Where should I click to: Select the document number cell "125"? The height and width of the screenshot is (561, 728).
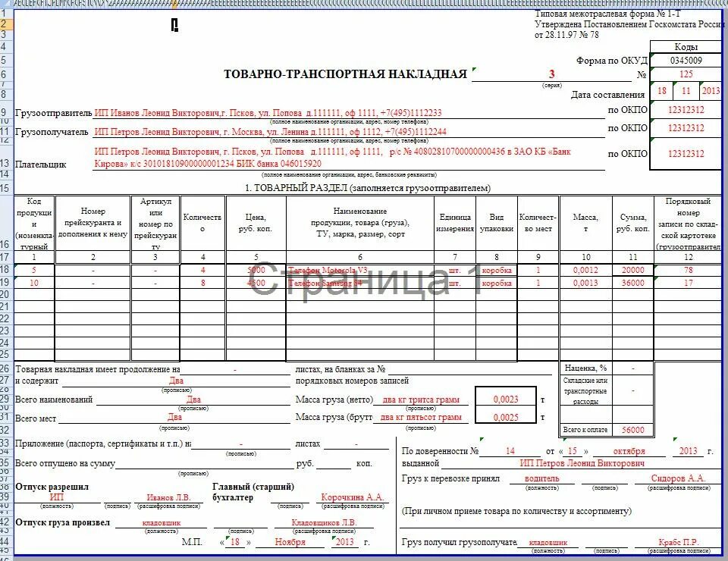pos(686,74)
